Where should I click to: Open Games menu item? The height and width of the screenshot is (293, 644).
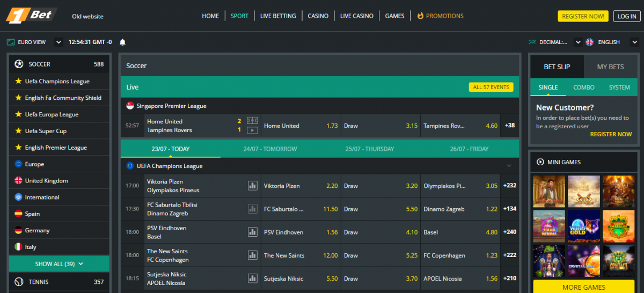[395, 16]
